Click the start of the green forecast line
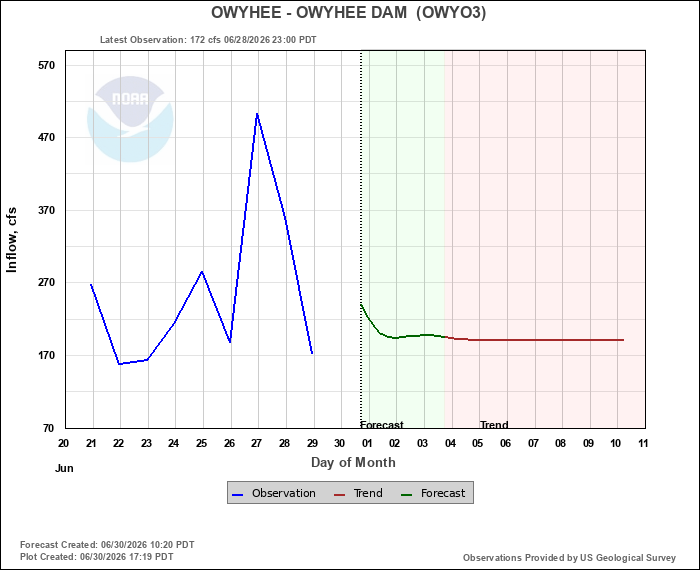The height and width of the screenshot is (570, 700). coord(361,305)
